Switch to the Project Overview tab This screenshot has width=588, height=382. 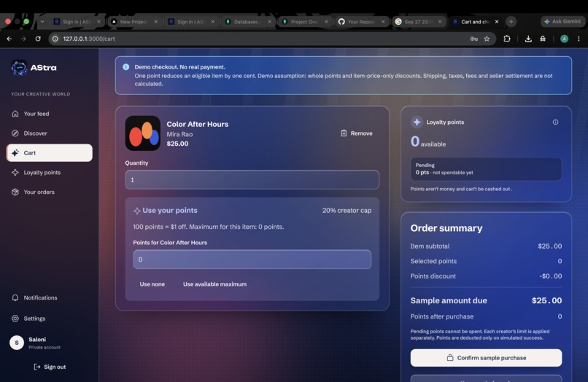pos(305,22)
